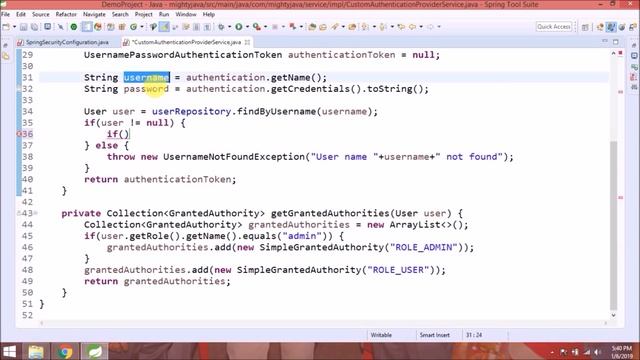Switch to the perspective left of highlighted one
This screenshot has width=640, height=360.
(600, 27)
